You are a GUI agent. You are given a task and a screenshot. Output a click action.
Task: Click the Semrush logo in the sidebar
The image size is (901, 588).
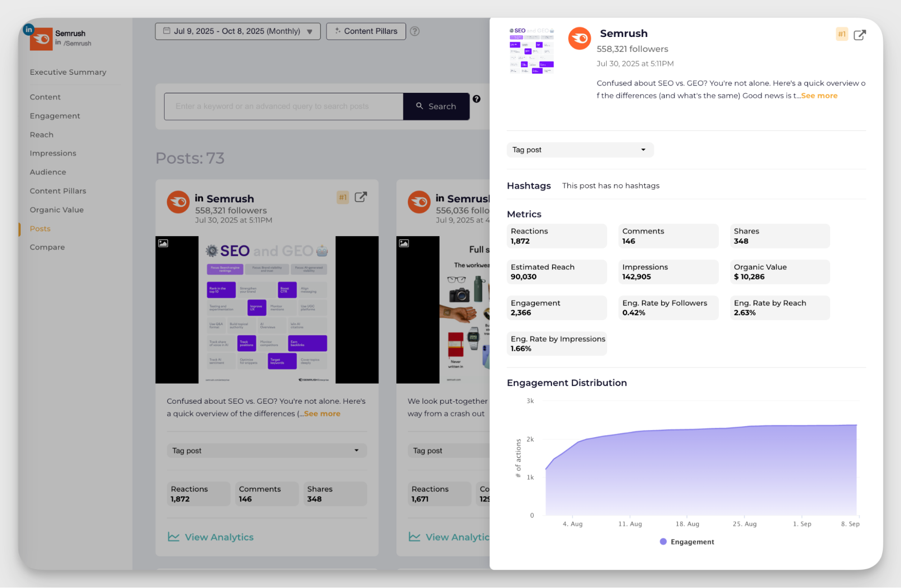[x=41, y=39]
